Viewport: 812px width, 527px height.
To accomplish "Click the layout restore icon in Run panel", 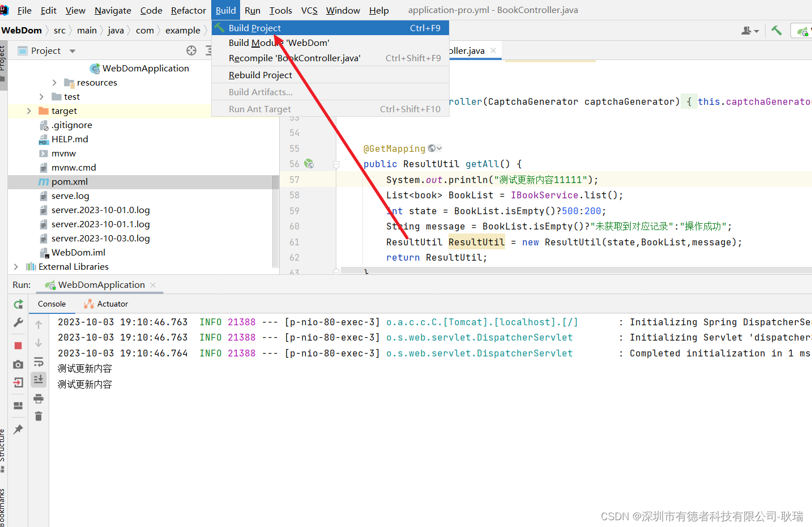I will coord(18,406).
